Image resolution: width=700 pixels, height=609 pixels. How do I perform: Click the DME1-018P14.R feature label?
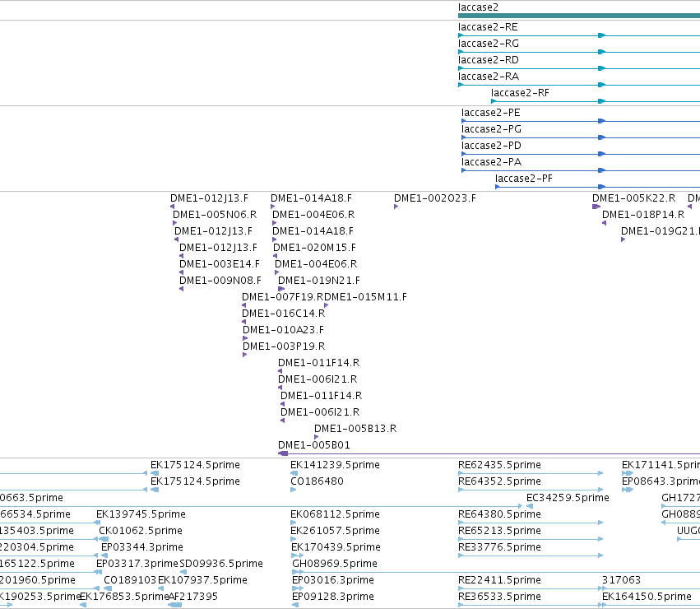[x=643, y=215]
